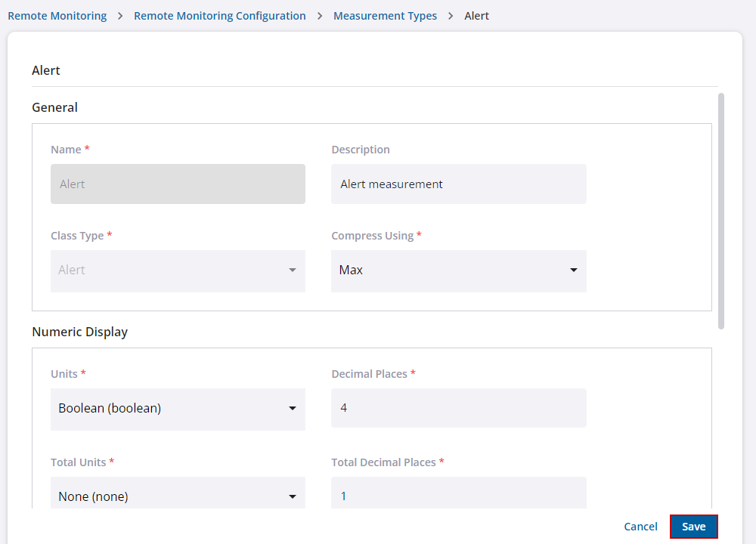756x544 pixels.
Task: Click the Alert breadcrumb item
Action: point(476,16)
